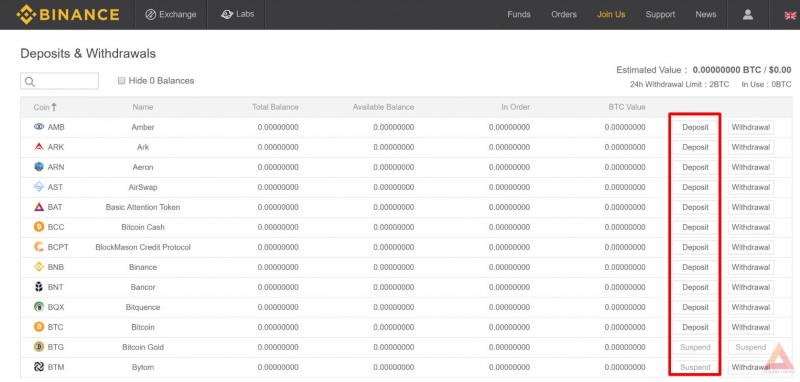The image size is (800, 382).
Task: Click Deposits & Withdrawals heading
Action: click(x=88, y=54)
